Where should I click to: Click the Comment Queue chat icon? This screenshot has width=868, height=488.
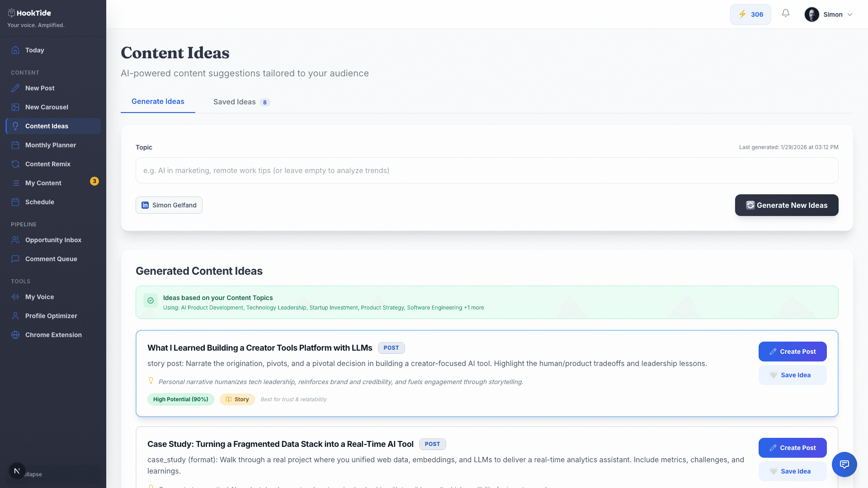pyautogui.click(x=15, y=259)
